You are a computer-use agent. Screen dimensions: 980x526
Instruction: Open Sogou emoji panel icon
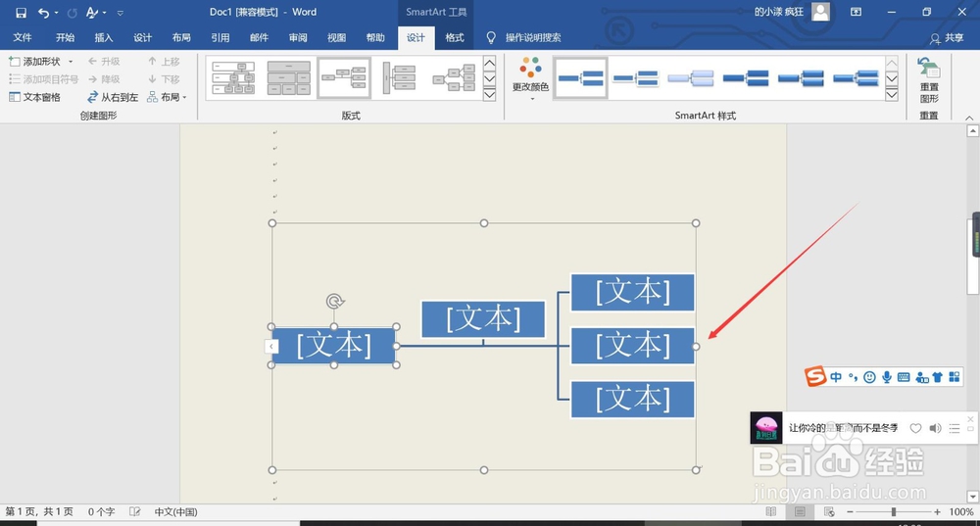869,377
